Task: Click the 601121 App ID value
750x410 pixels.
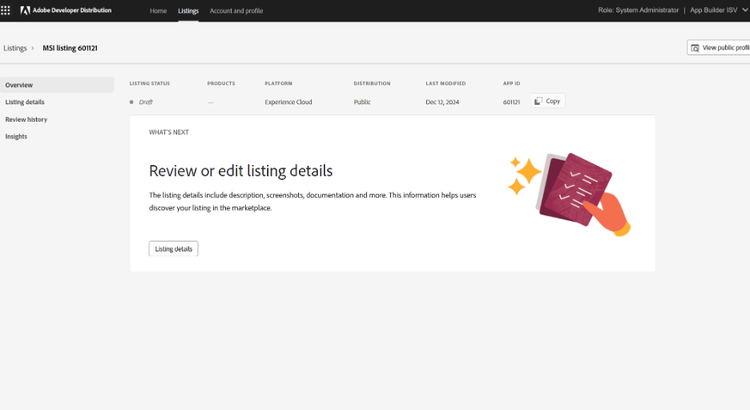Action: 511,102
